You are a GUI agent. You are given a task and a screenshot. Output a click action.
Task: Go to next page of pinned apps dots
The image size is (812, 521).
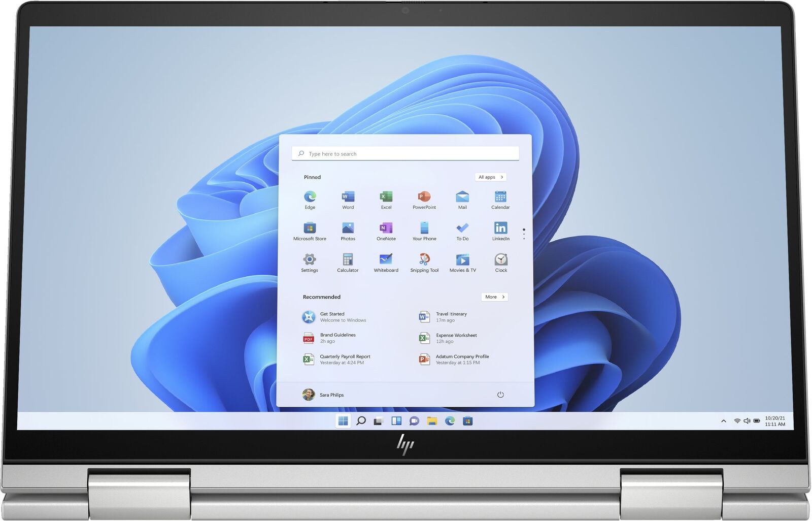click(x=524, y=234)
